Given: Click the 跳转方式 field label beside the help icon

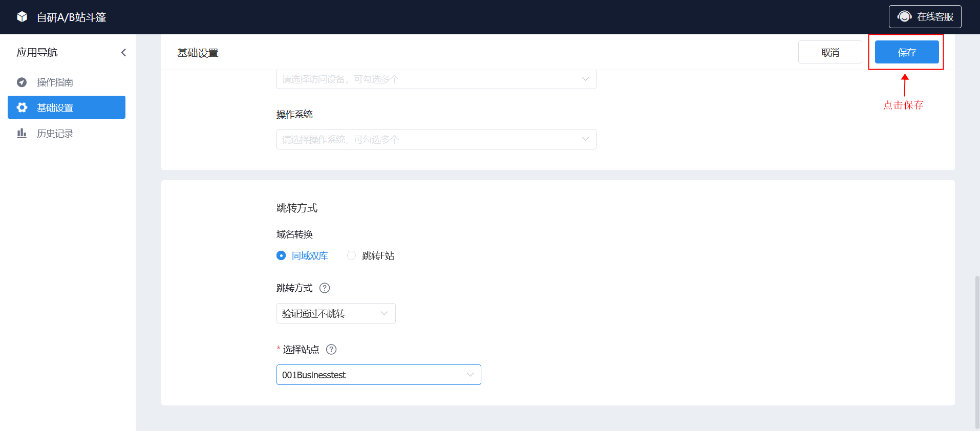Looking at the screenshot, I should pyautogui.click(x=294, y=288).
